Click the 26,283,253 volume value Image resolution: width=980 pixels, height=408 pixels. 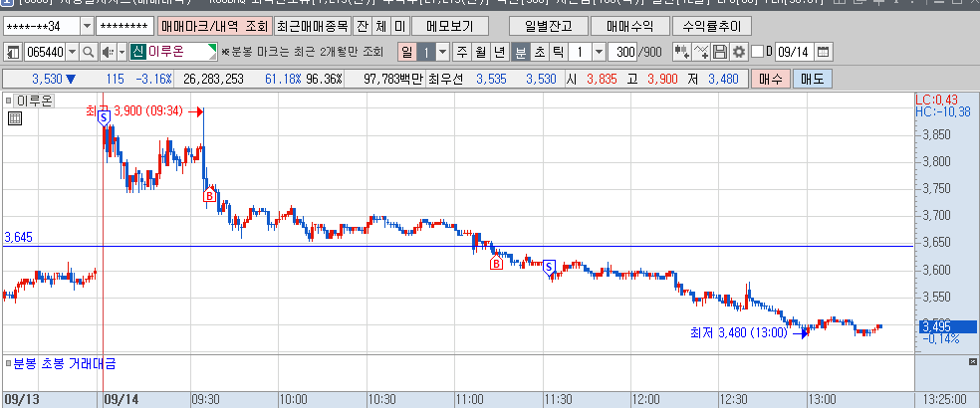(x=214, y=80)
